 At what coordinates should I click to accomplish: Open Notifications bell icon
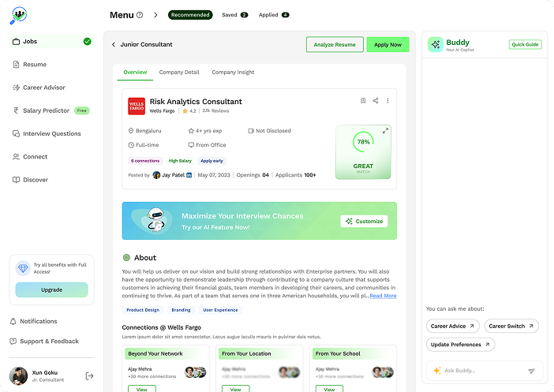(13, 321)
